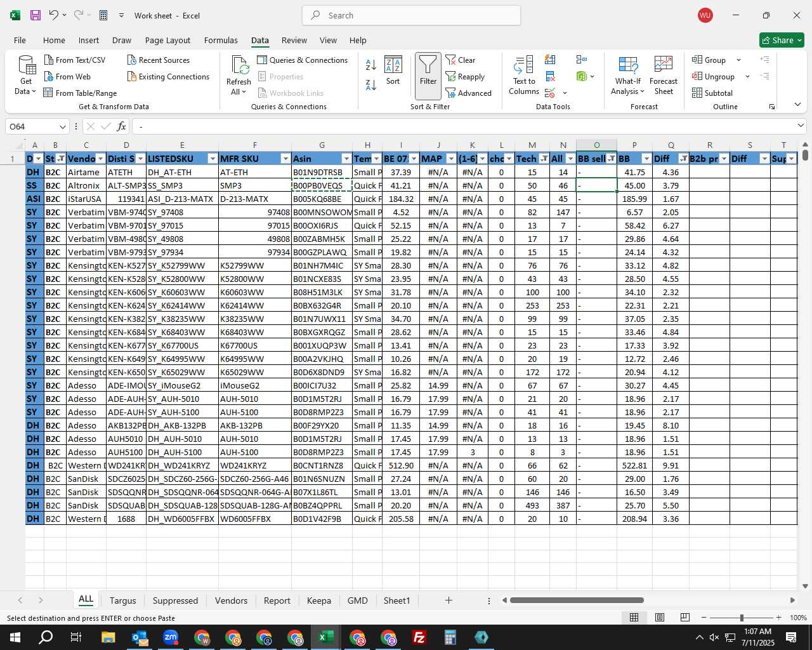Open active filter on Diff column Q
This screenshot has height=650, width=812.
pos(683,159)
